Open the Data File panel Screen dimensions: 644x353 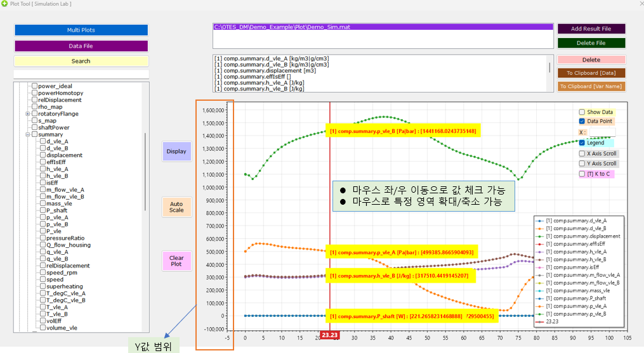(81, 46)
